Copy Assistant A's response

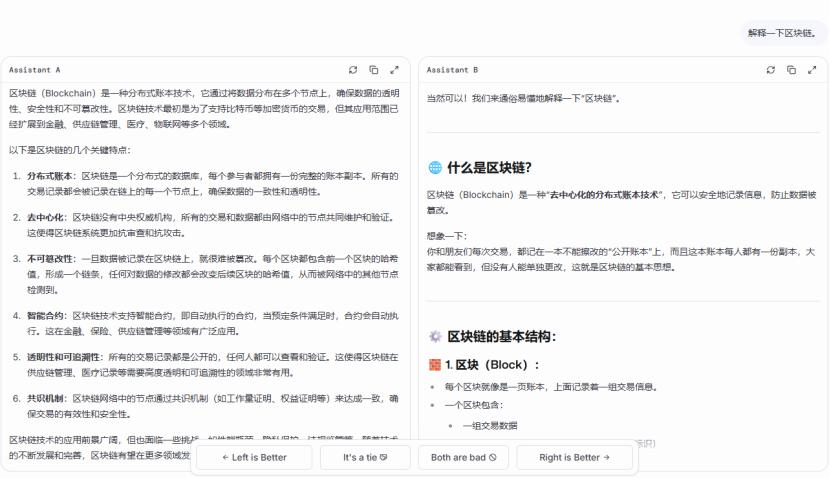(x=373, y=70)
